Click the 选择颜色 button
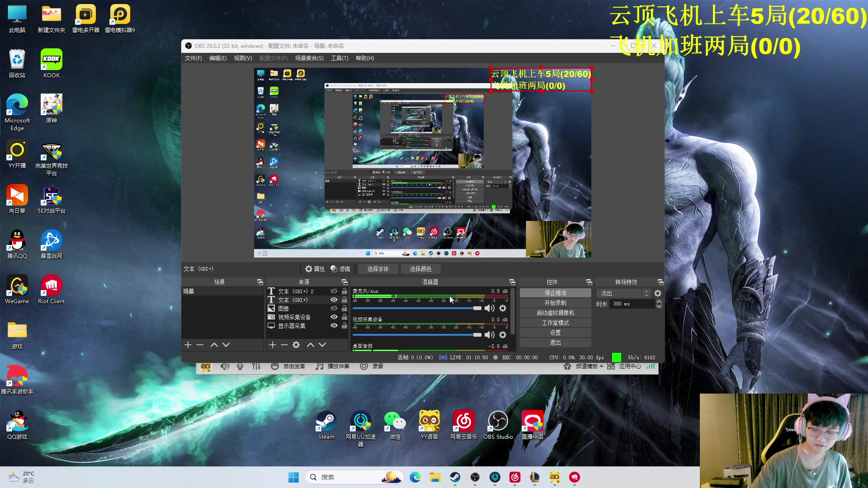The width and height of the screenshot is (868, 488). tap(420, 269)
